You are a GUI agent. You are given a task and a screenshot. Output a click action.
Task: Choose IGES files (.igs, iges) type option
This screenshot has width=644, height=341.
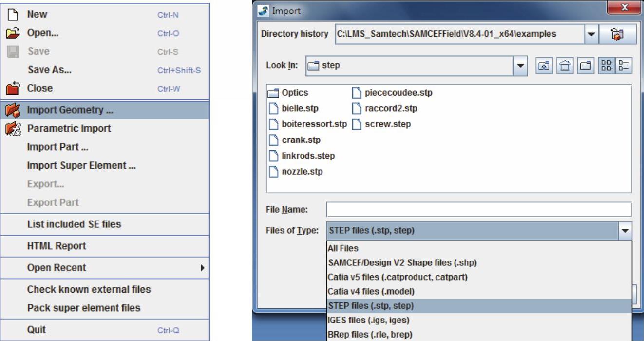tap(368, 321)
